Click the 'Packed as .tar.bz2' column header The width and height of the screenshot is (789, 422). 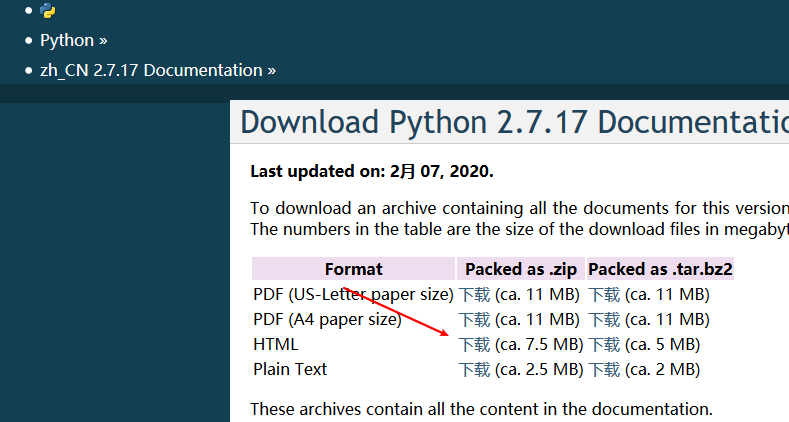660,269
